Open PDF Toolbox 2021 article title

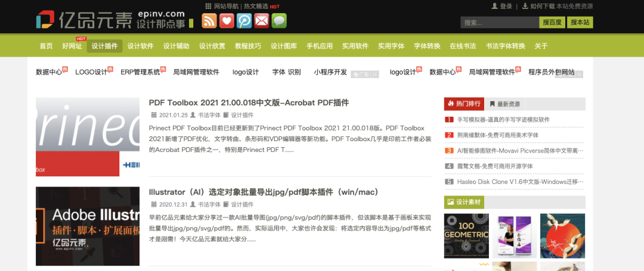click(249, 102)
